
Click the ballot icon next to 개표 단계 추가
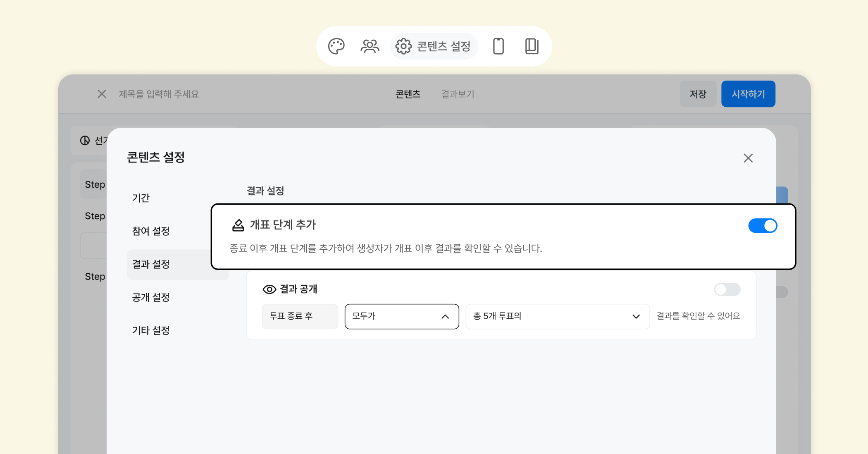coord(238,225)
